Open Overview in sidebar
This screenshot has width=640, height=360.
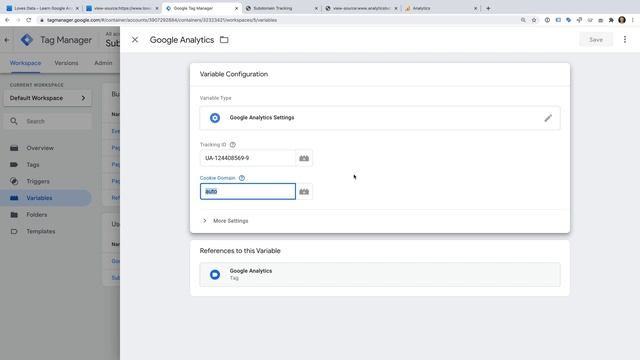40,148
